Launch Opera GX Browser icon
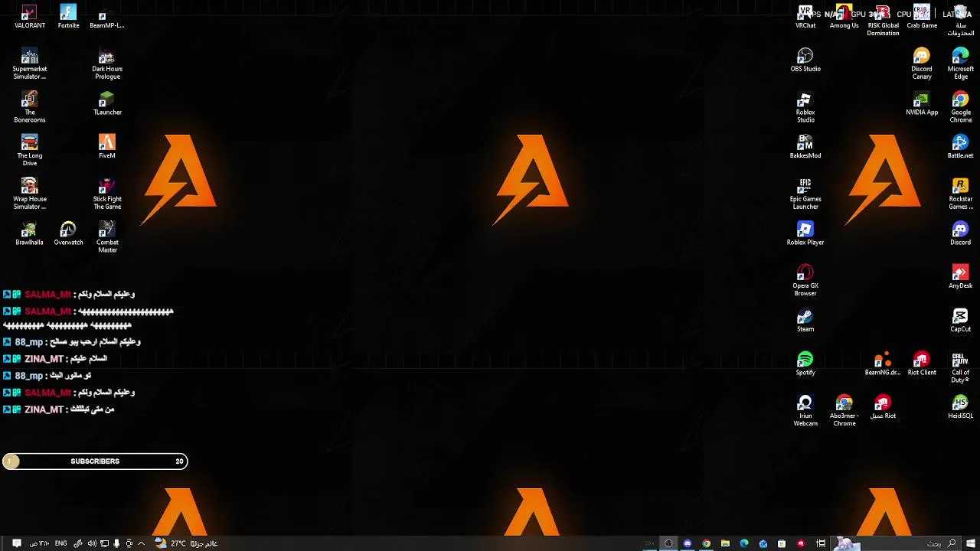 coord(805,281)
